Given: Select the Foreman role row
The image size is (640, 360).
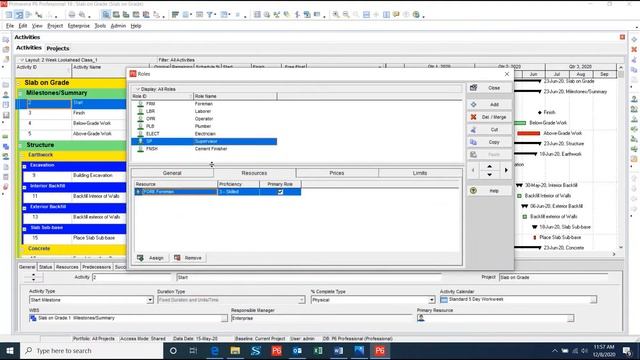Looking at the screenshot, I should 204,104.
